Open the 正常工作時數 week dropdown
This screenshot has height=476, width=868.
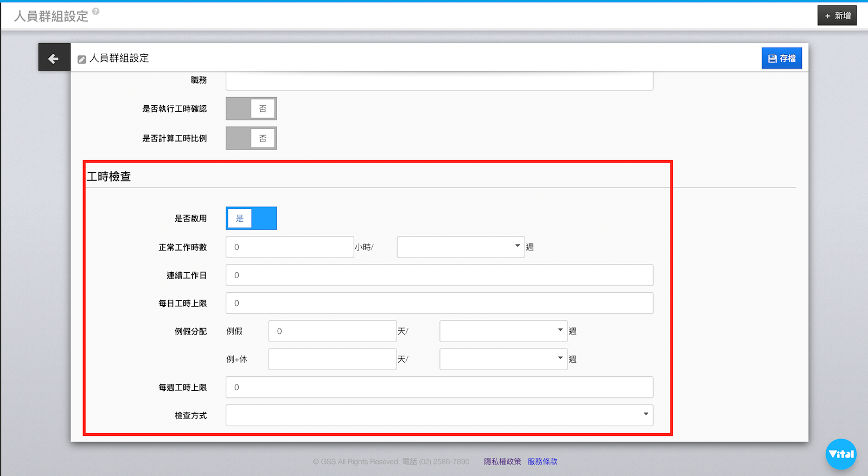460,247
